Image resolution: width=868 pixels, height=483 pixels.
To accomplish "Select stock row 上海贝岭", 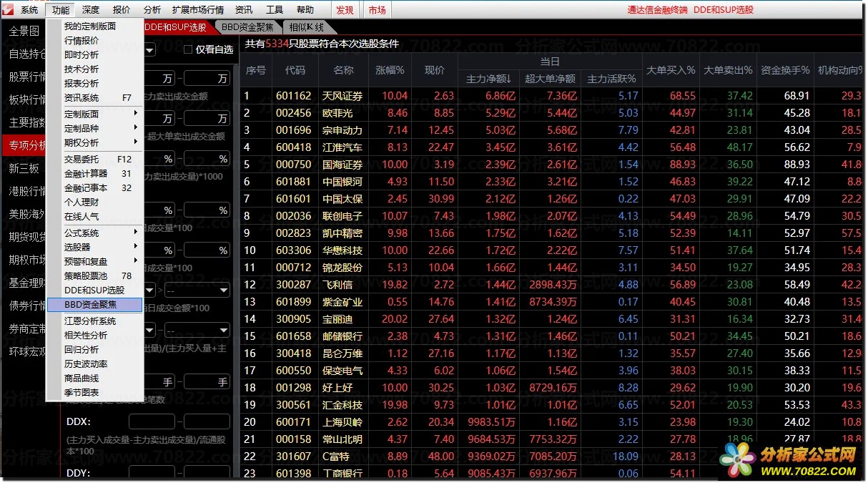I will (x=551, y=421).
